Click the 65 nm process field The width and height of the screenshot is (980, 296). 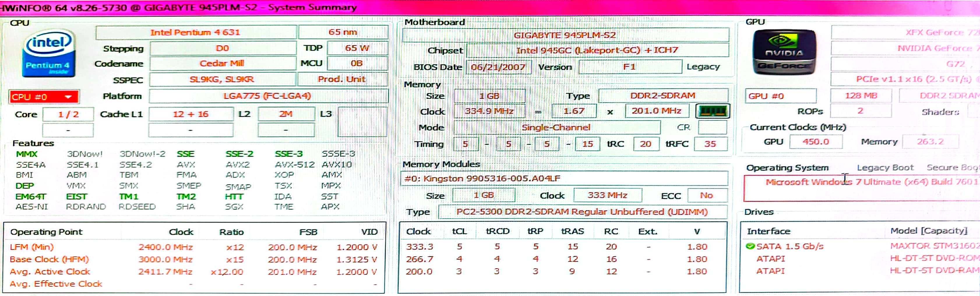[343, 32]
